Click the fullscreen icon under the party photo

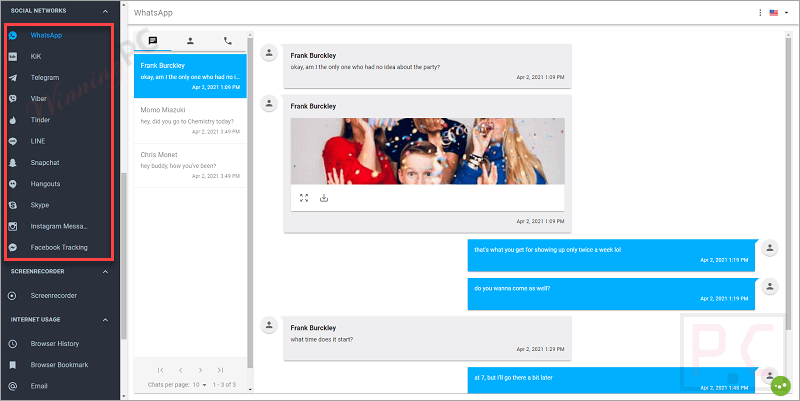(304, 198)
